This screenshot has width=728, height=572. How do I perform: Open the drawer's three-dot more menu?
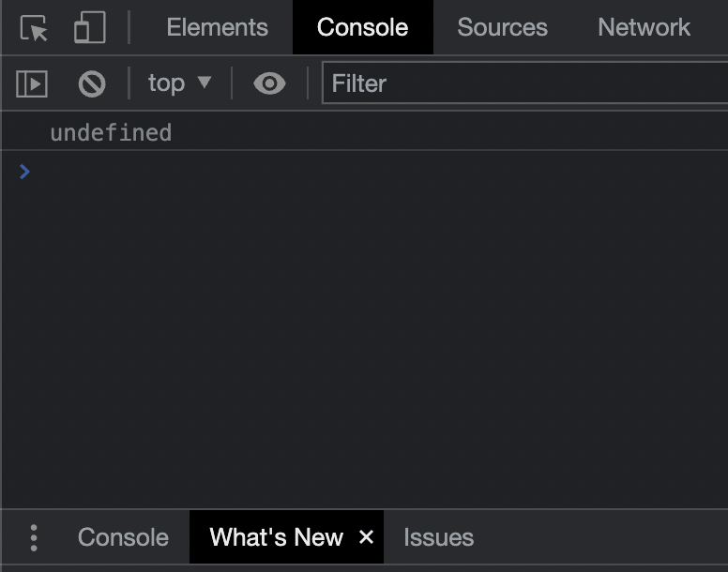coord(34,537)
